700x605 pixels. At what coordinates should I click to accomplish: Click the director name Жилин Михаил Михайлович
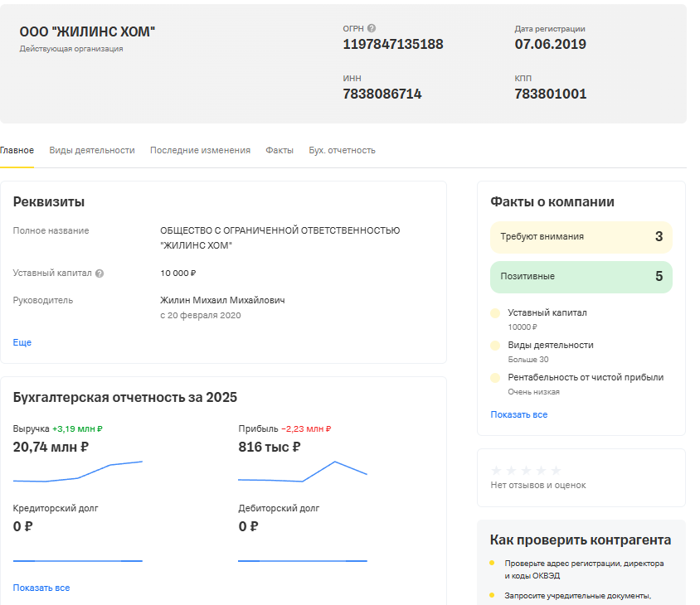click(222, 300)
